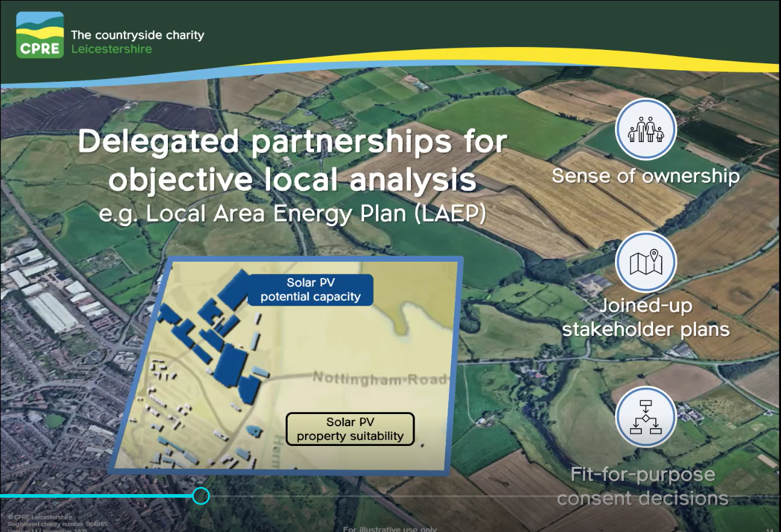Viewport: 781px width, 532px height.
Task: Click the For illustrative use only footer
Action: pos(390,529)
